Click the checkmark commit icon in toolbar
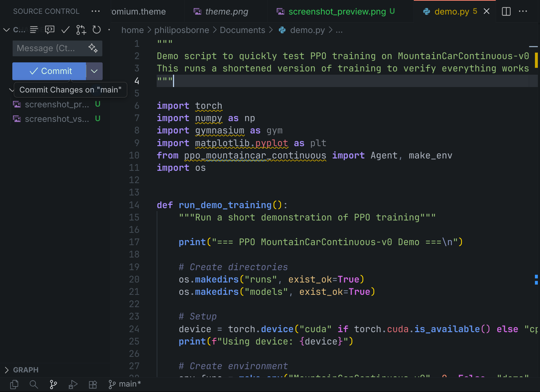This screenshot has width=540, height=392. pyautogui.click(x=65, y=30)
